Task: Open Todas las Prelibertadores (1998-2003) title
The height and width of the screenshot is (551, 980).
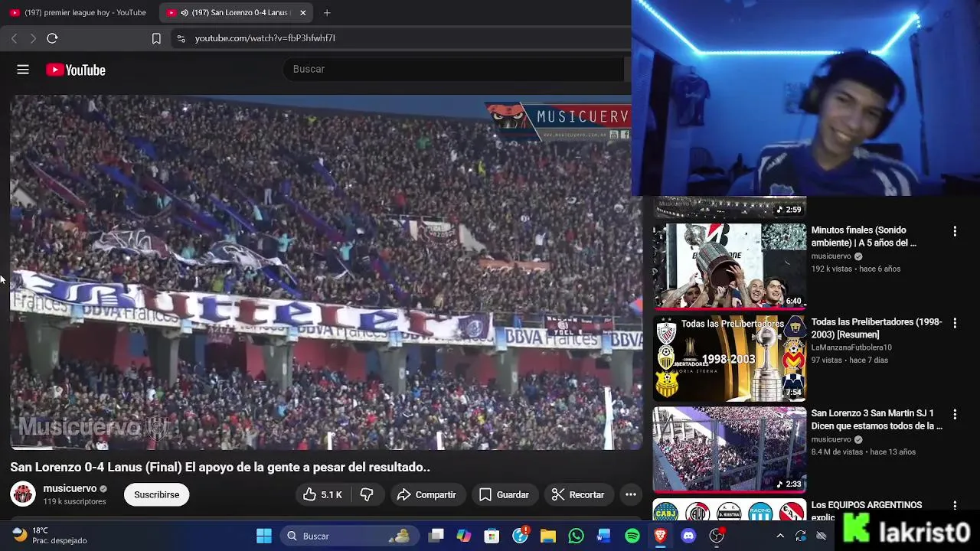Action: point(877,328)
